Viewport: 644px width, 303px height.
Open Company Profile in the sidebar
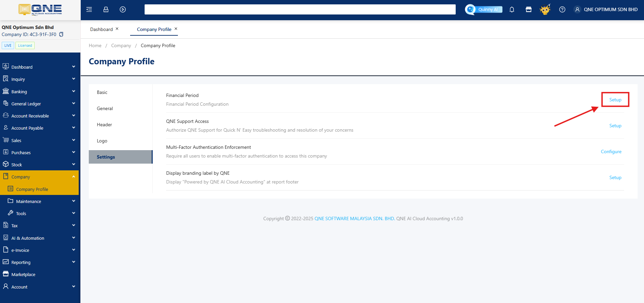39,189
